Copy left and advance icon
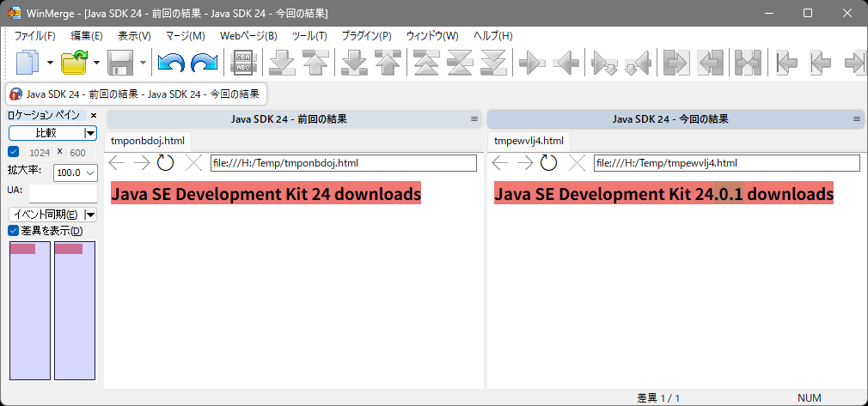 point(638,63)
